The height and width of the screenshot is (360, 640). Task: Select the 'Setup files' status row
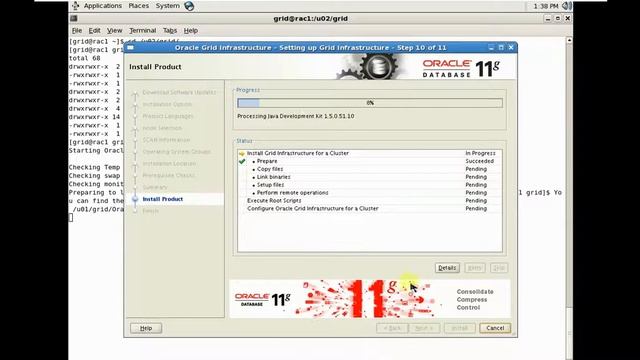[370, 185]
